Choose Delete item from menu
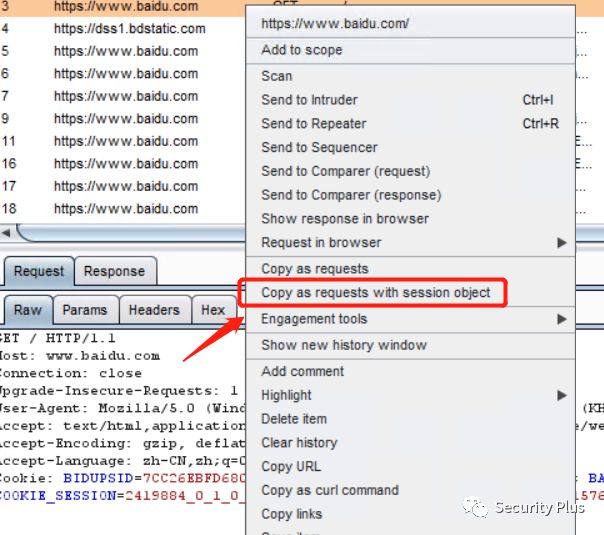This screenshot has width=604, height=535. click(x=411, y=419)
